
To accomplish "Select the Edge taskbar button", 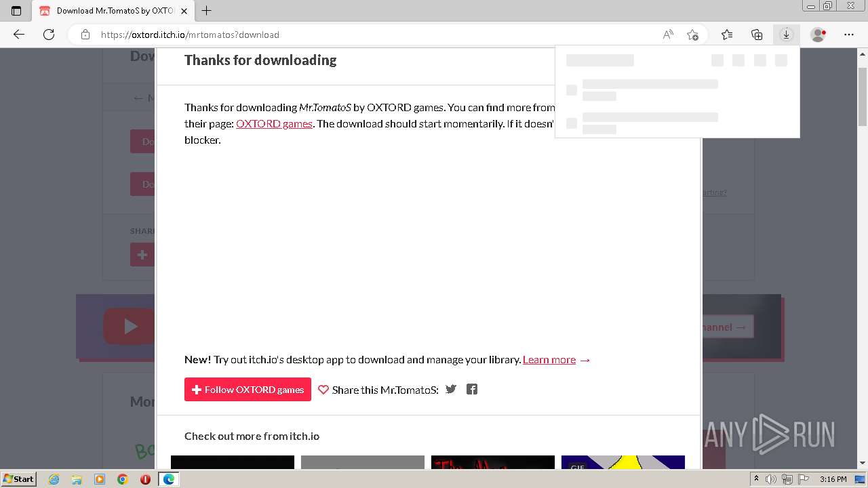I will (169, 479).
